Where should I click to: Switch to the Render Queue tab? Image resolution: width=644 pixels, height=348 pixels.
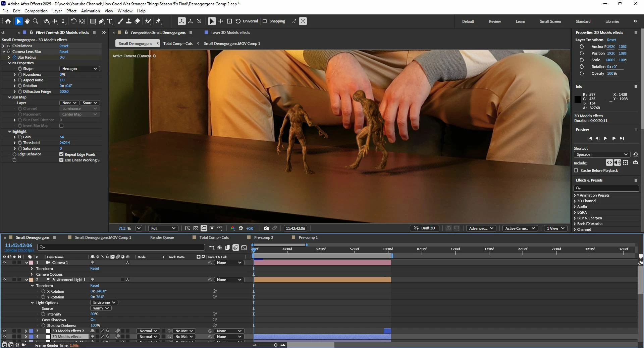coord(162,237)
